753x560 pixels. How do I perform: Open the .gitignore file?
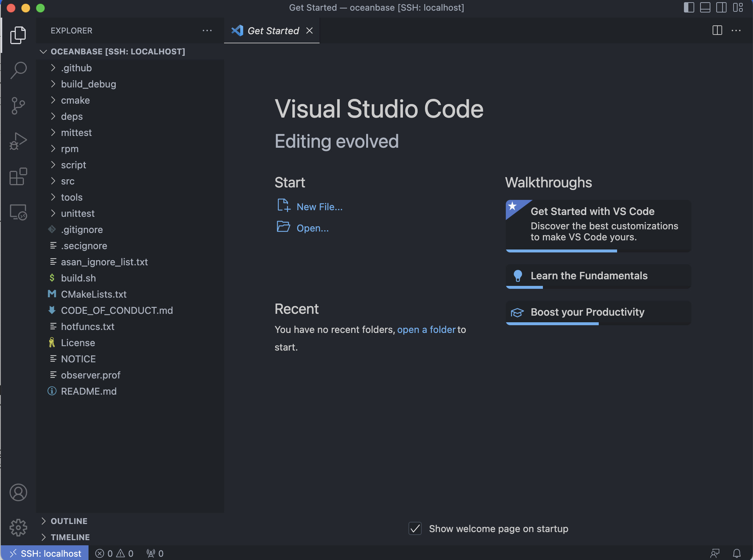(x=130, y=229)
